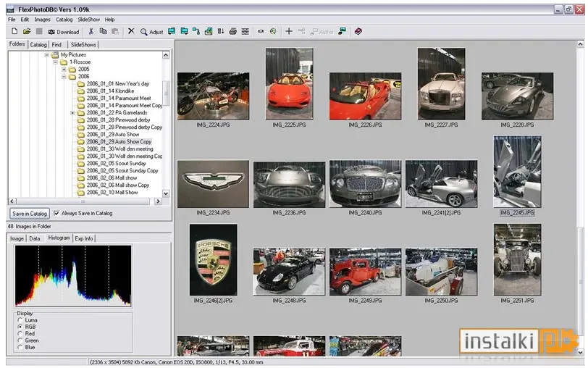Click the teal stacked images toolbar icon
Screen dimensions: 588x368
click(209, 31)
